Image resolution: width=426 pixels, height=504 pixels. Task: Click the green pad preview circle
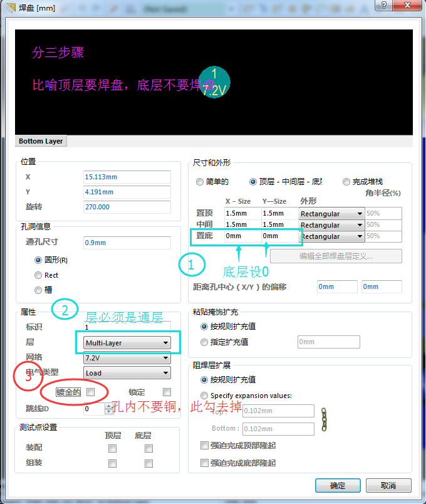(214, 83)
